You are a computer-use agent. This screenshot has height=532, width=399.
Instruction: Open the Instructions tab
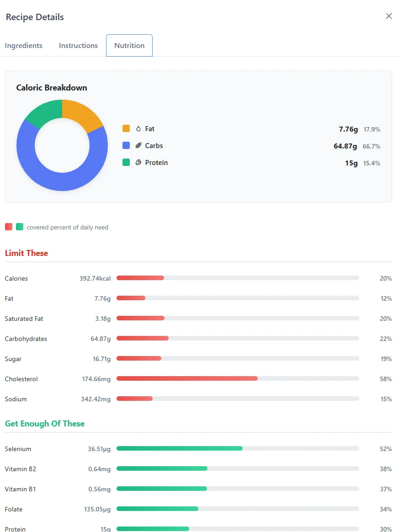(x=78, y=45)
